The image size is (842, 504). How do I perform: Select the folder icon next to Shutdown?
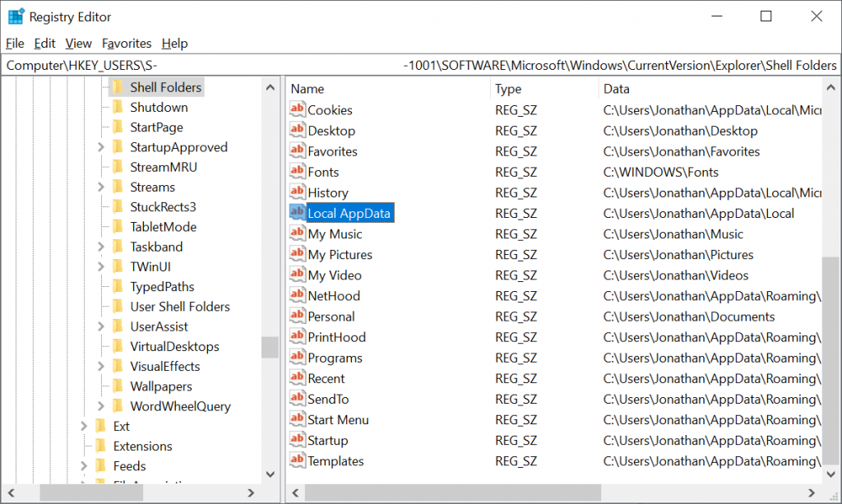118,107
